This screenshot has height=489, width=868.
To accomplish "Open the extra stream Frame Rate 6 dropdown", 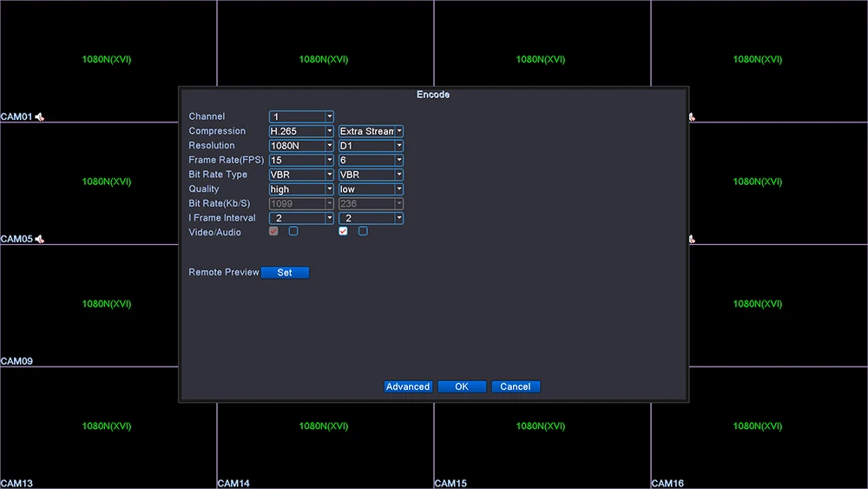I will coord(371,160).
